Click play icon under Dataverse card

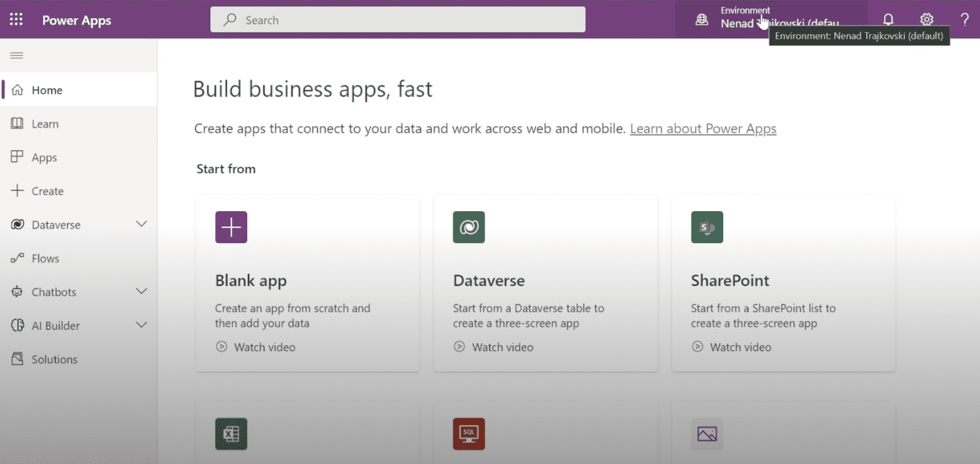[x=459, y=347]
